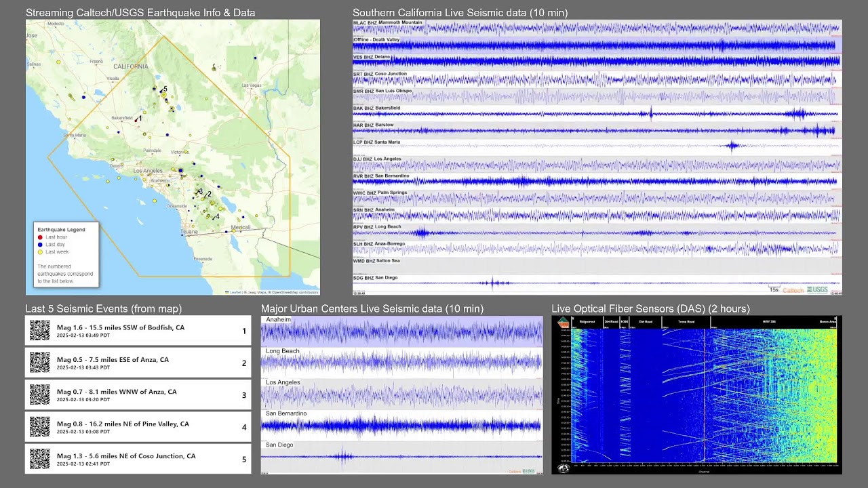
Task: Click the DJJ BHZ Los Angeles trace label
Action: pos(378,159)
